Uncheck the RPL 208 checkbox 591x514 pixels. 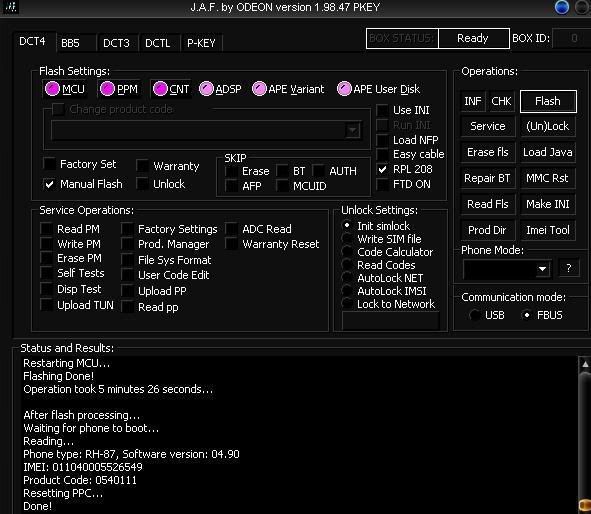[x=382, y=169]
